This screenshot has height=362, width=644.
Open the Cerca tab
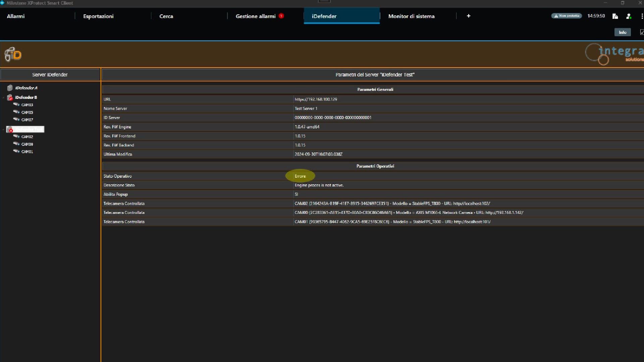click(x=166, y=16)
